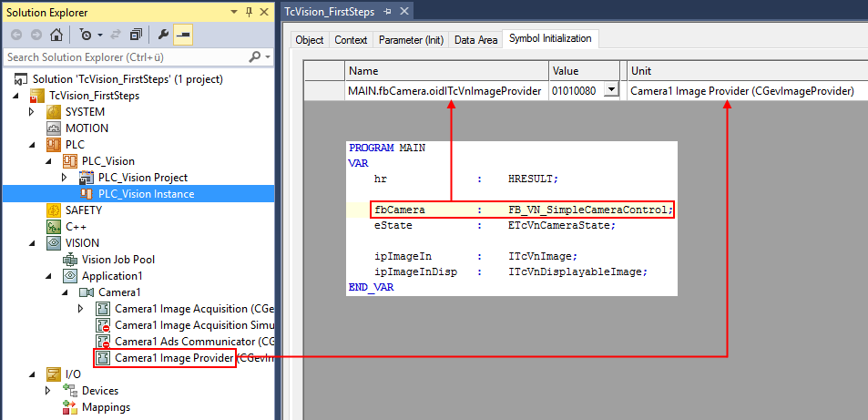Select the MAIN.fbCamera.oidITcVnImageProvider cell

click(x=446, y=90)
